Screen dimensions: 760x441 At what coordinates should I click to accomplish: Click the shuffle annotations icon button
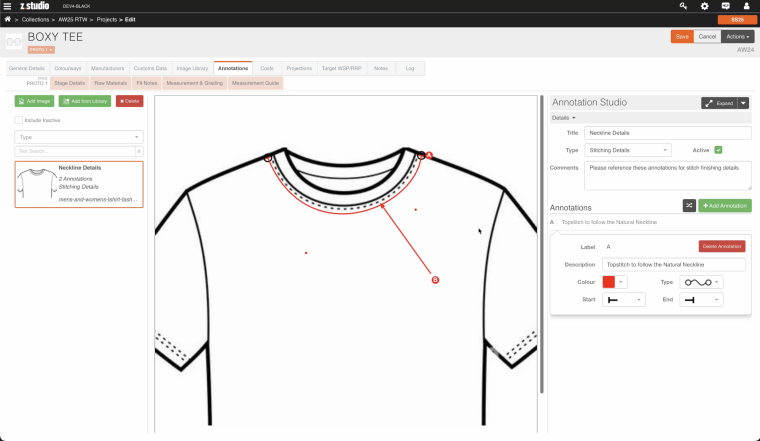(x=689, y=205)
